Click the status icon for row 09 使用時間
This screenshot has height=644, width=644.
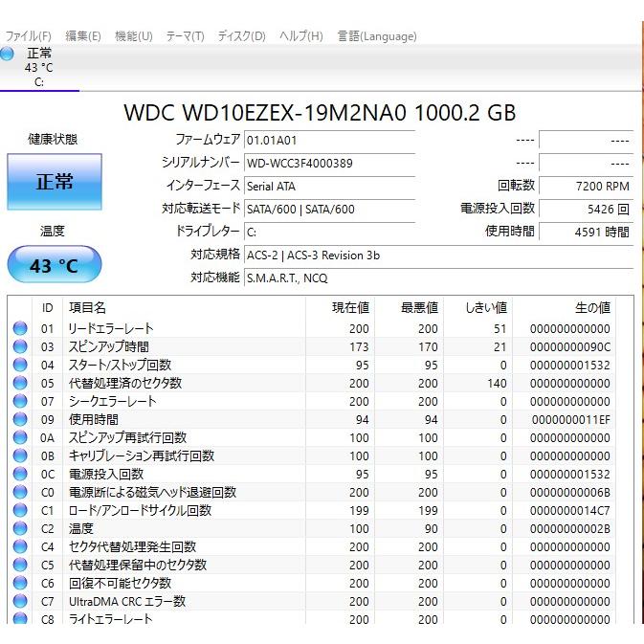pos(20,419)
